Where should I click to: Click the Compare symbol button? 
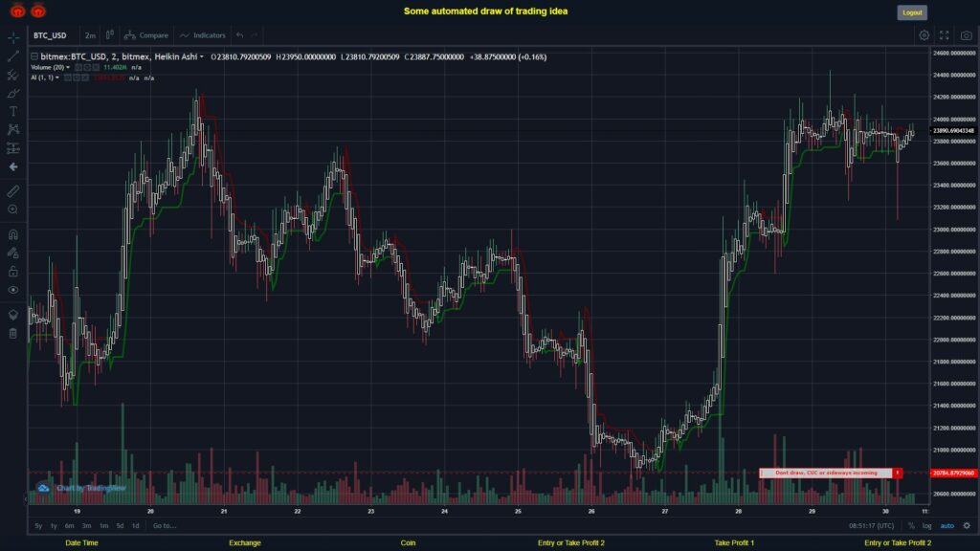[x=146, y=35]
